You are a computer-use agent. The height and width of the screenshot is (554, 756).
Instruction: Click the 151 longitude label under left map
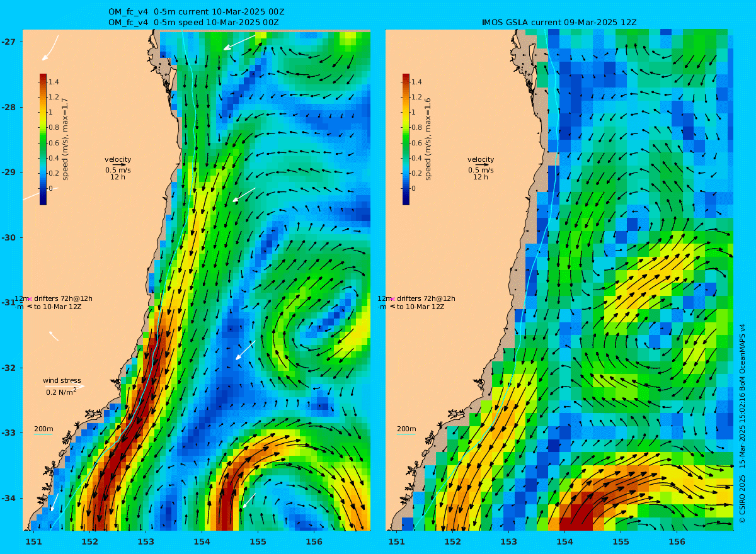click(33, 541)
